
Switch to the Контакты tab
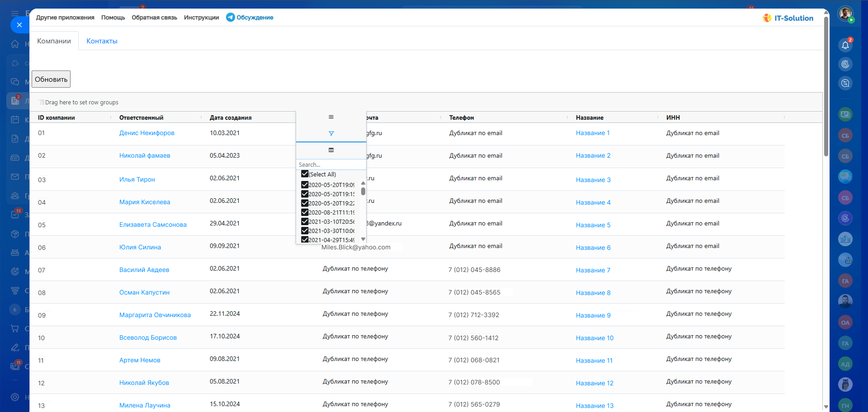click(102, 41)
